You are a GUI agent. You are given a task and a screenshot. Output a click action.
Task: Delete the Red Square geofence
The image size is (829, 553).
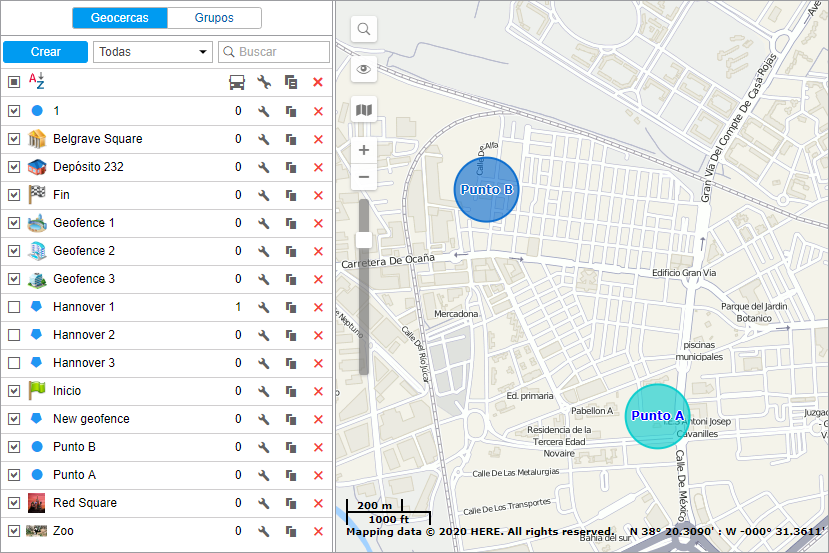318,503
